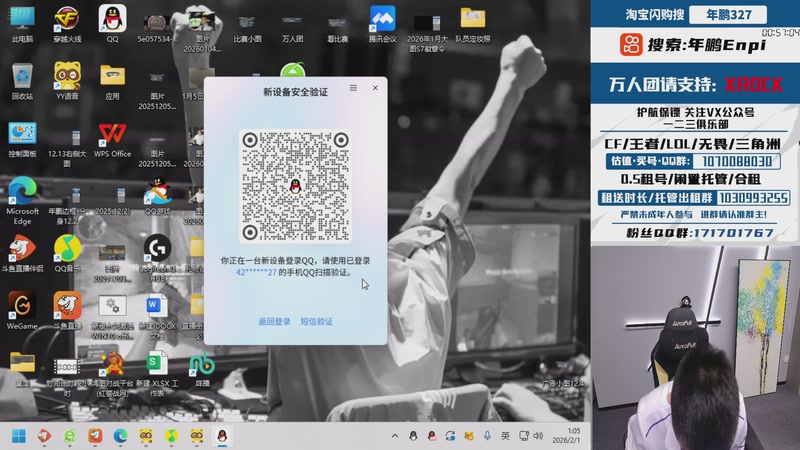Launch Microsoft Edge desktop shortcut
800x450 pixels.
coord(22,200)
